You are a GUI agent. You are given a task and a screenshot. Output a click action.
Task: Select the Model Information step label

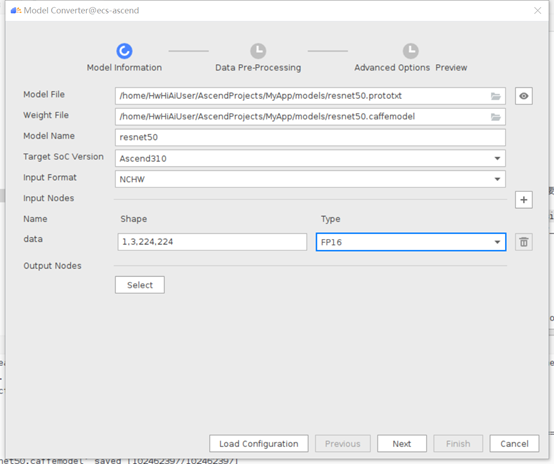coord(124,67)
